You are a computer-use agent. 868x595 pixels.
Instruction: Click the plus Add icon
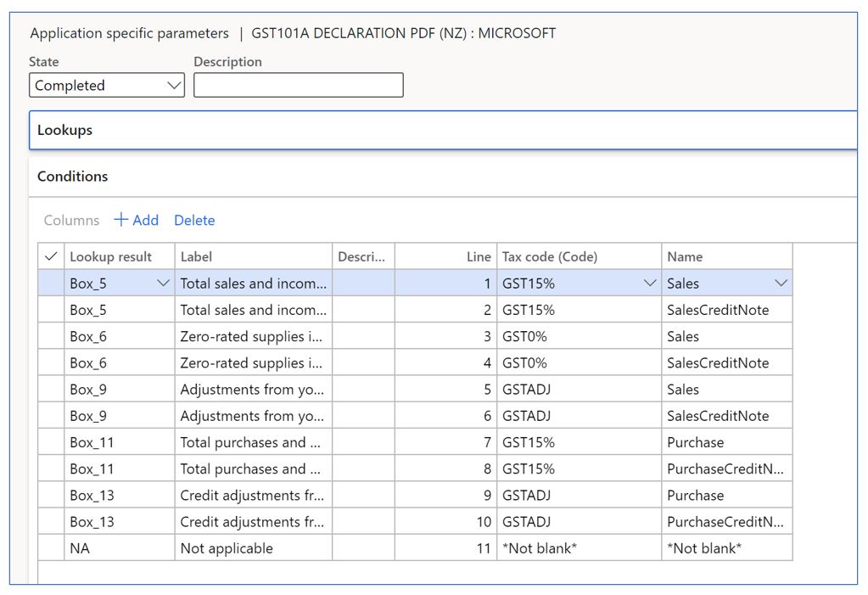(x=121, y=220)
